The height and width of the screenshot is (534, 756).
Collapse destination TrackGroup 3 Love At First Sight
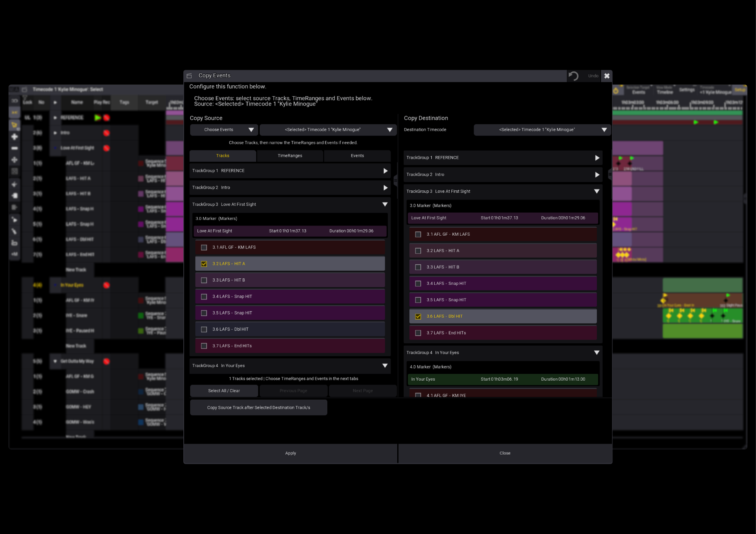click(x=596, y=191)
